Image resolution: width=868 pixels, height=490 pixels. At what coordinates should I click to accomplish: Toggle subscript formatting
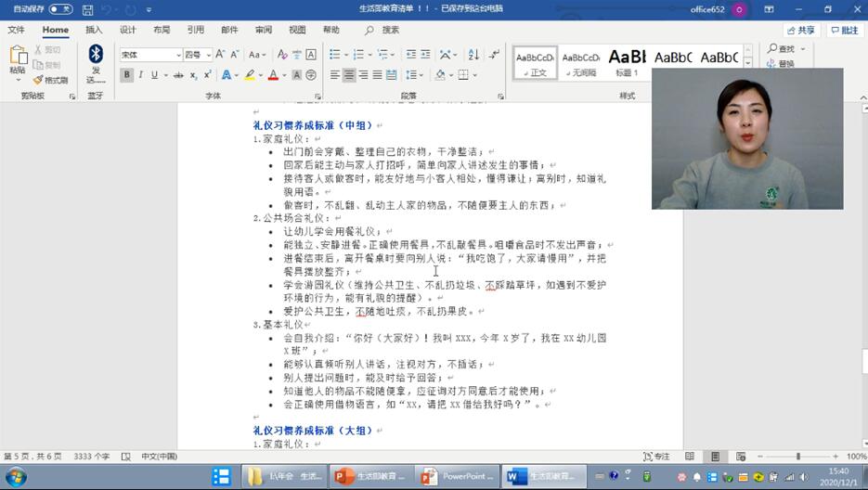[x=193, y=75]
